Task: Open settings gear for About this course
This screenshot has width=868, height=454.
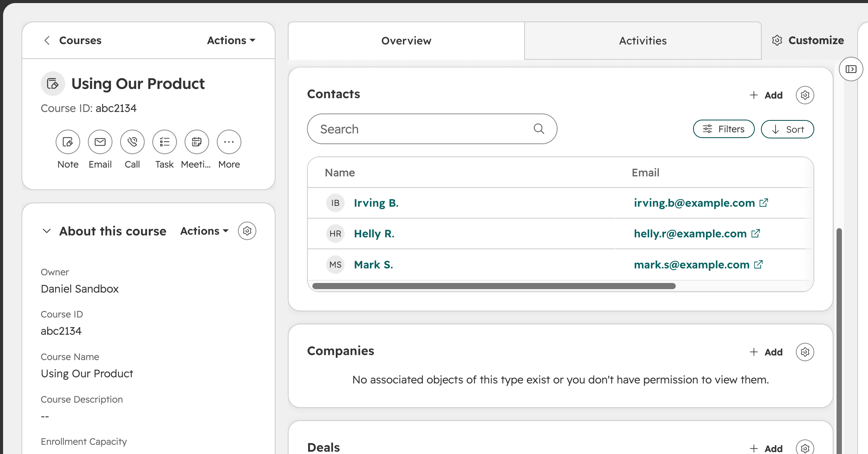Action: tap(247, 231)
